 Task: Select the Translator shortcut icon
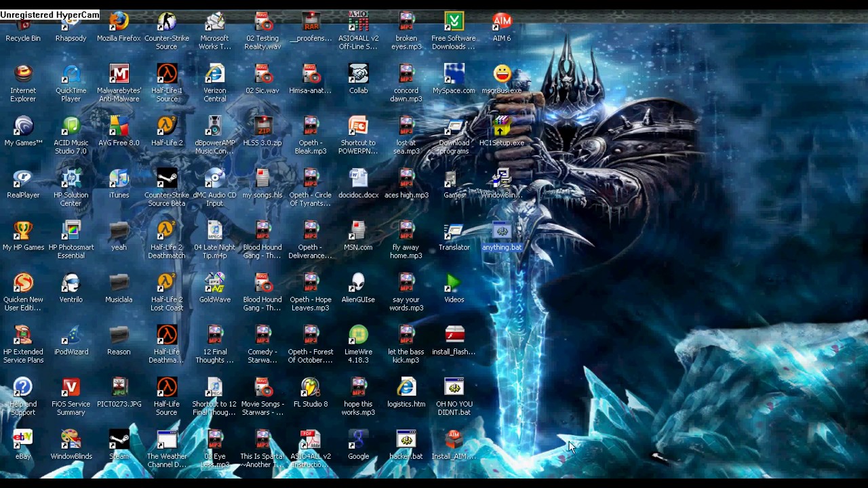454,235
